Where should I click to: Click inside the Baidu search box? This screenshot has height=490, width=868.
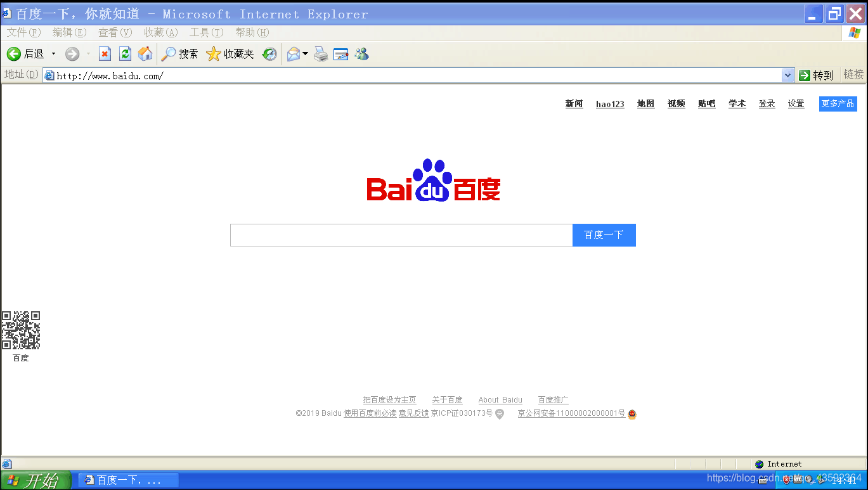coord(401,235)
